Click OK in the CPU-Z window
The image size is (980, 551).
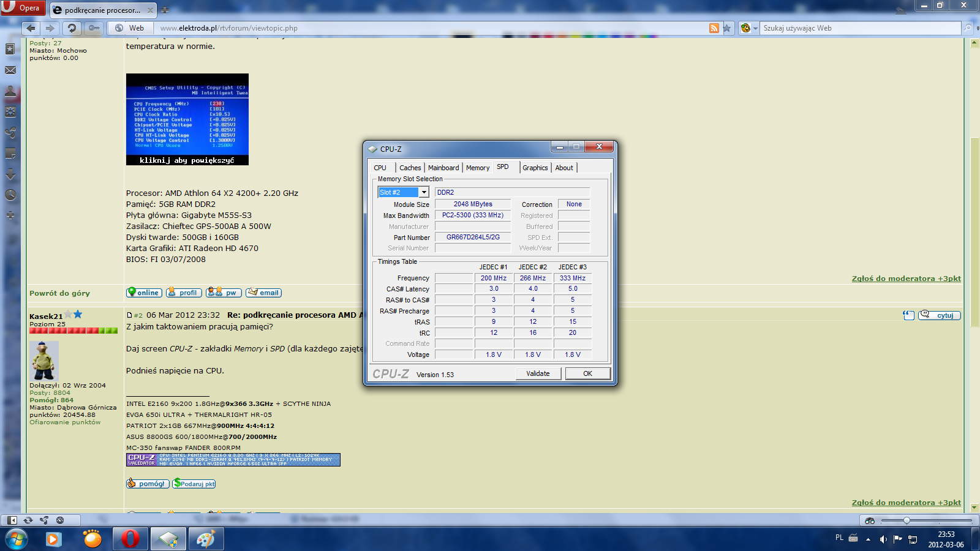coord(587,373)
